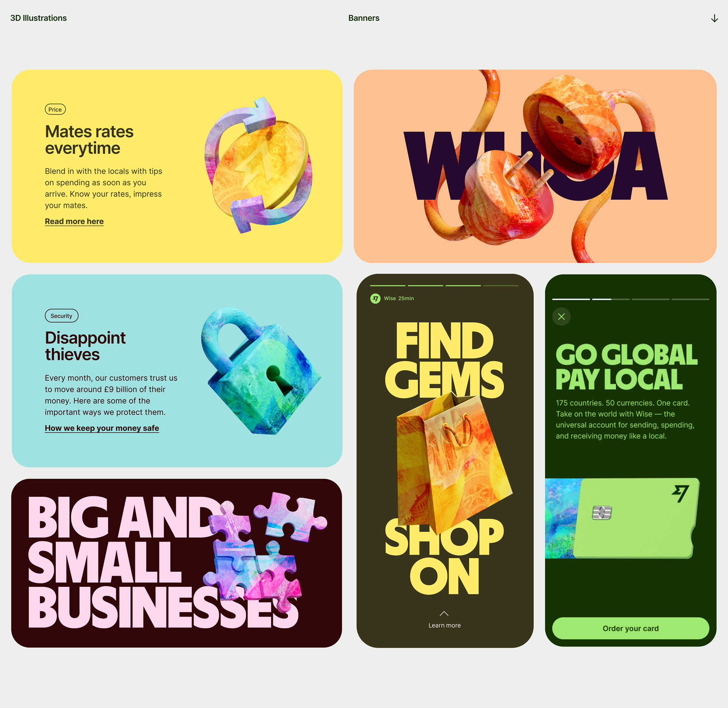This screenshot has width=728, height=708.
Task: Open the WHOA plug banner
Action: coord(535,166)
